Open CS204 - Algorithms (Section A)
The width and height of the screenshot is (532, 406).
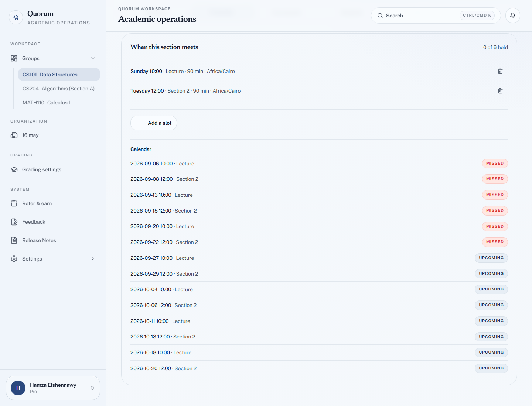[59, 89]
